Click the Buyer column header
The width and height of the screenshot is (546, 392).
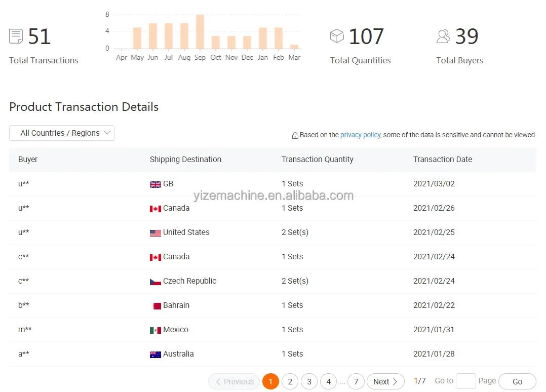pyautogui.click(x=28, y=160)
